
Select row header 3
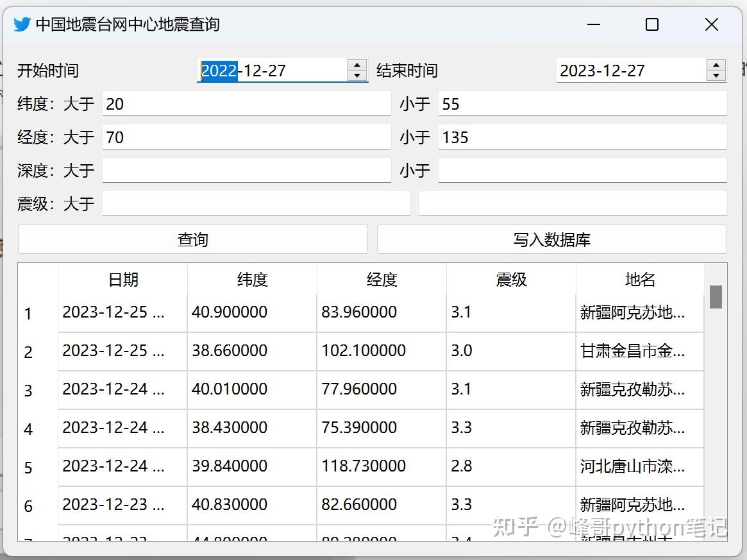coord(38,390)
